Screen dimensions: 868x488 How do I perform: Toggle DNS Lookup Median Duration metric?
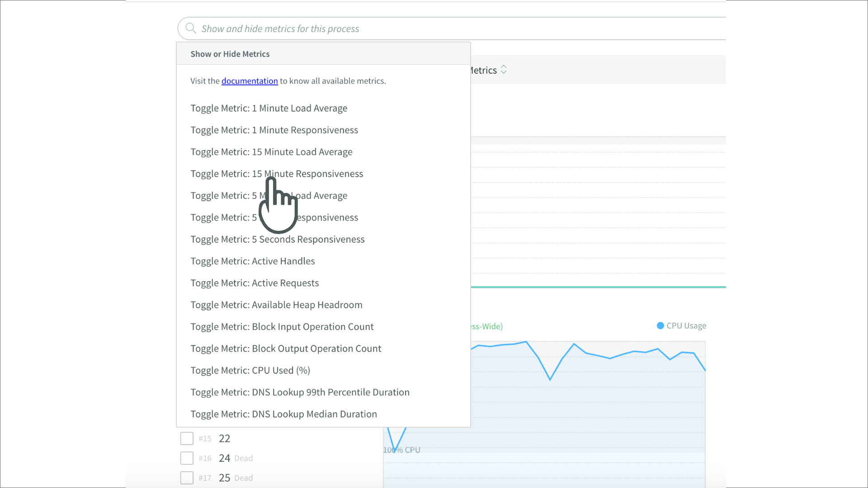point(283,414)
